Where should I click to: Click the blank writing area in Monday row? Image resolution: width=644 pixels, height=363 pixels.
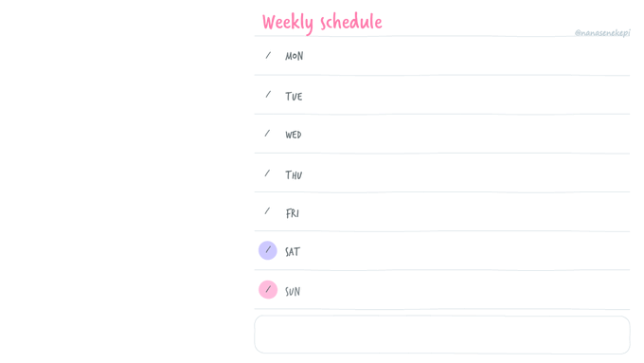[466, 56]
